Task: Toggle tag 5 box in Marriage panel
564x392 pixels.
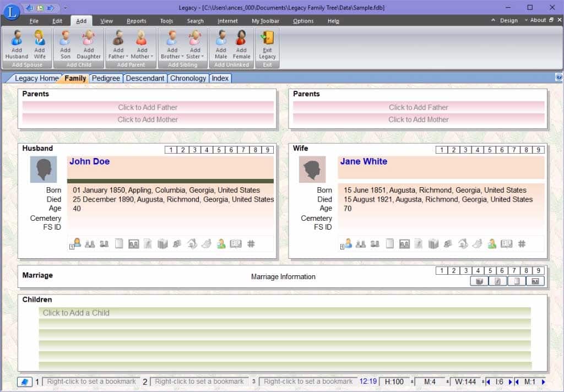Action: (489, 271)
